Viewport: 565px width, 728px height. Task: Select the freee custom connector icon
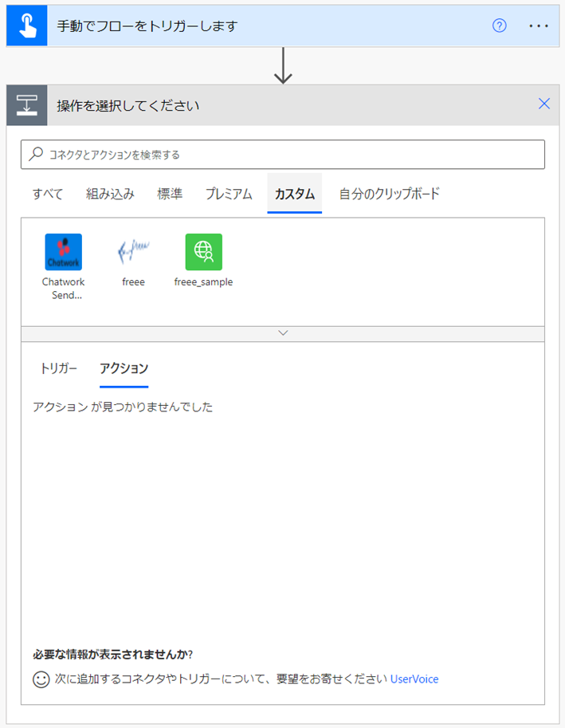click(x=133, y=252)
